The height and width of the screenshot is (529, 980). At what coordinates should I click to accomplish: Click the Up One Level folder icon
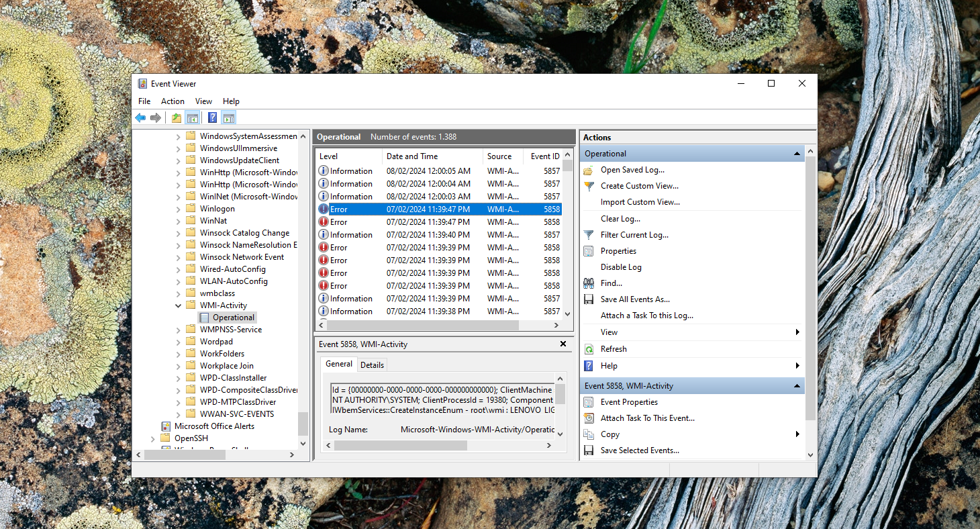[x=177, y=118]
